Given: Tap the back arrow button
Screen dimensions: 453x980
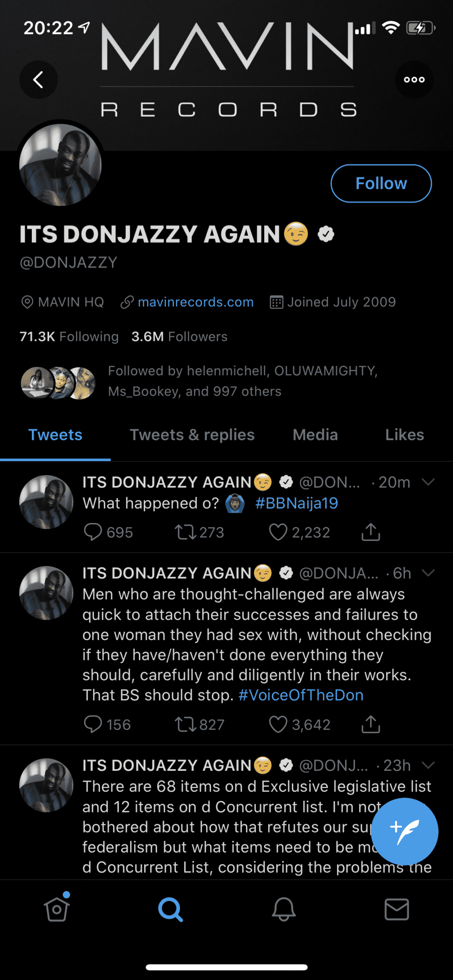Looking at the screenshot, I should 38,80.
